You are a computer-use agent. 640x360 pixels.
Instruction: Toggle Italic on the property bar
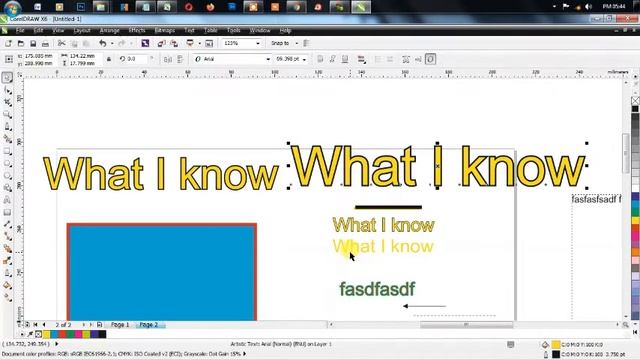[x=333, y=60]
